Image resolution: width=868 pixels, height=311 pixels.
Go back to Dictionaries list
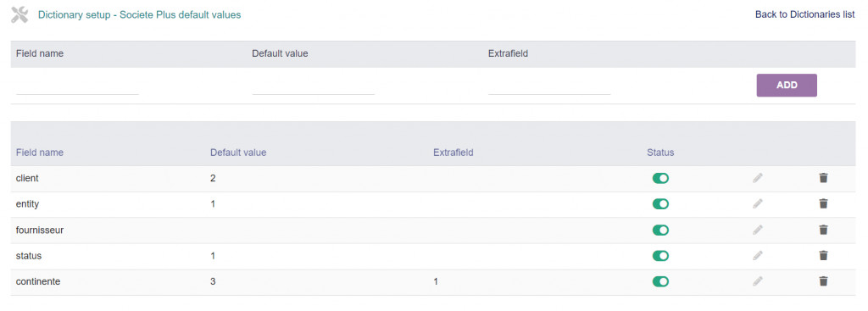(x=805, y=15)
